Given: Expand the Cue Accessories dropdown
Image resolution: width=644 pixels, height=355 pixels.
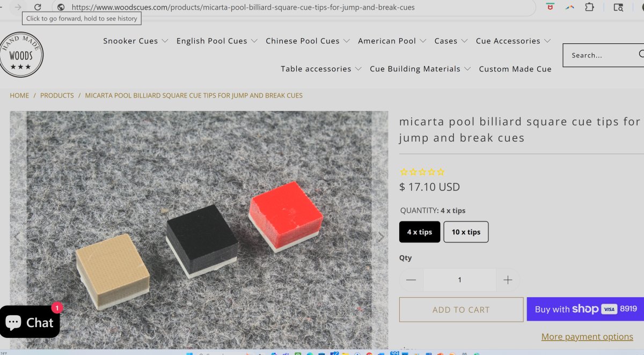Looking at the screenshot, I should (x=513, y=41).
